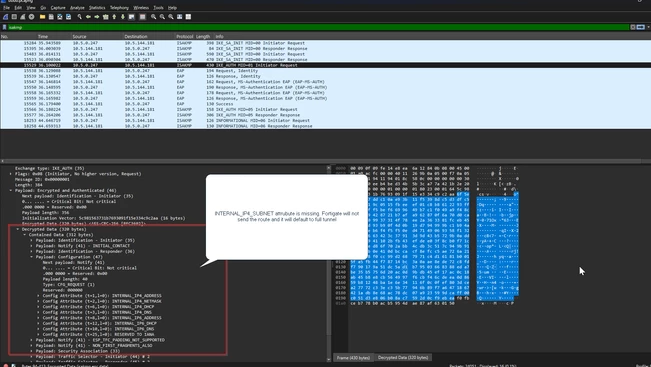This screenshot has height=367, width=651.
Task: Jump to the last packet
Action: (123, 17)
